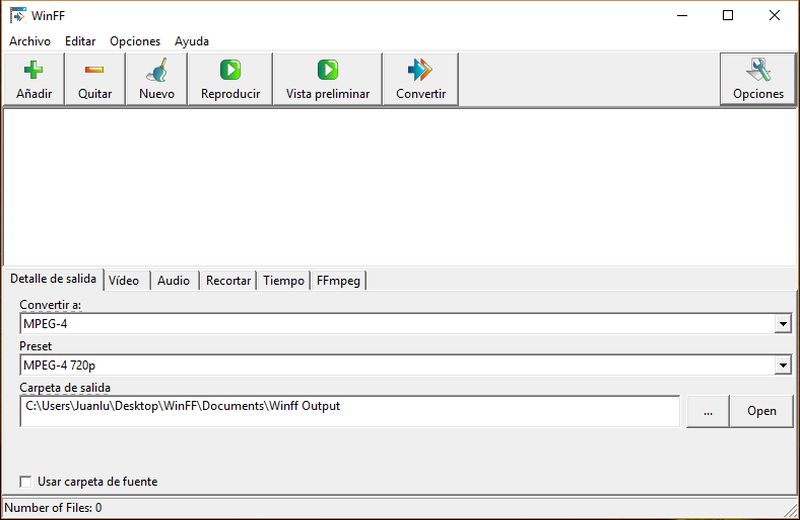The height and width of the screenshot is (520, 800).
Task: Click the Reproducir play icon
Action: (x=230, y=70)
